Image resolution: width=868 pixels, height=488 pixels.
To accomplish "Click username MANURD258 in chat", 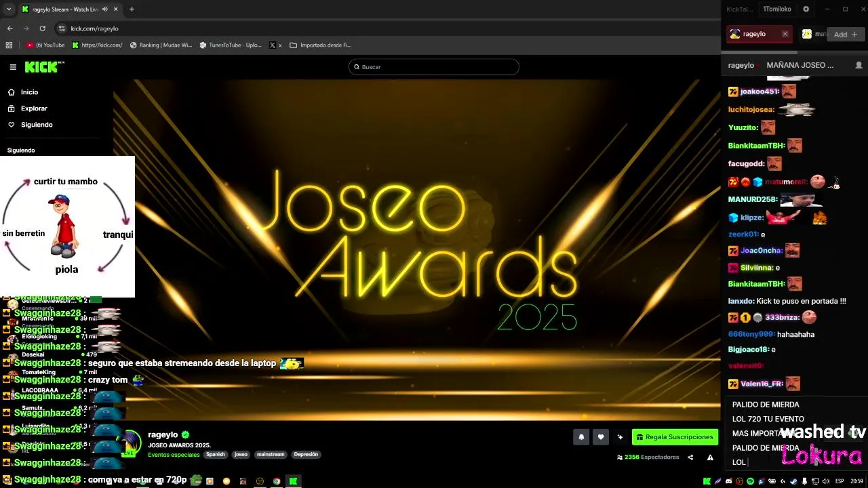I will (x=752, y=199).
